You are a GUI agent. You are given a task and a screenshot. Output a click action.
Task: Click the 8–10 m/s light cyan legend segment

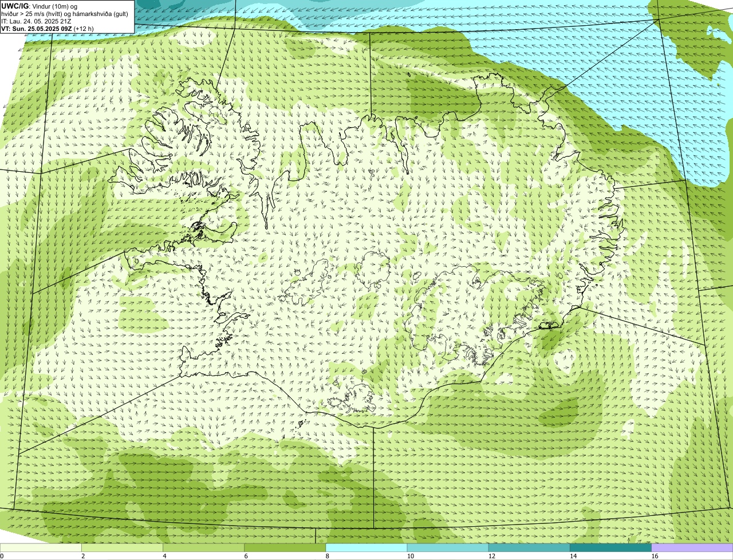click(366, 548)
